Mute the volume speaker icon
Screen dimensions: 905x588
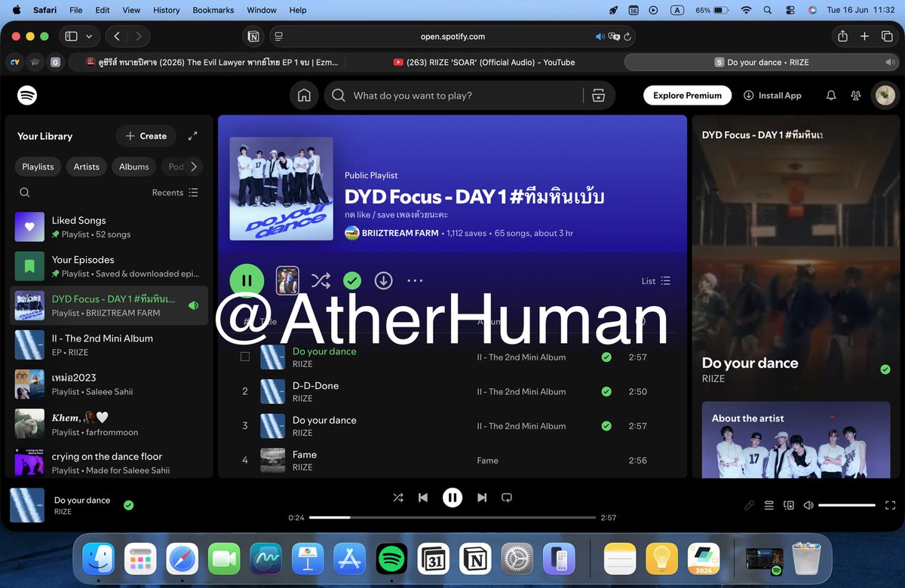pyautogui.click(x=808, y=505)
